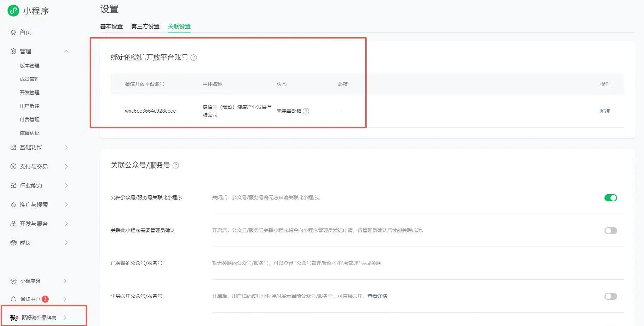Viewport: 644px width, 326px height.
Task: Click the 通知中心 menu label
Action: pos(30,299)
